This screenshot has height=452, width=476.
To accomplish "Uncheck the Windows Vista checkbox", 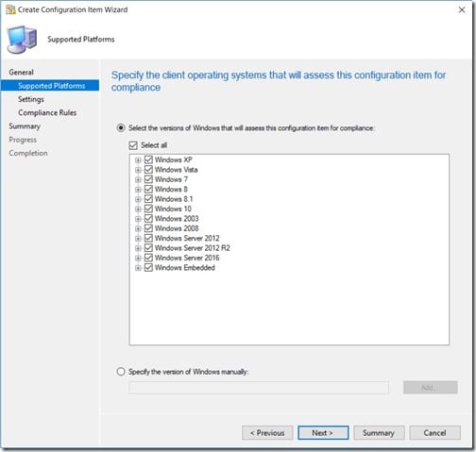I will pos(148,170).
